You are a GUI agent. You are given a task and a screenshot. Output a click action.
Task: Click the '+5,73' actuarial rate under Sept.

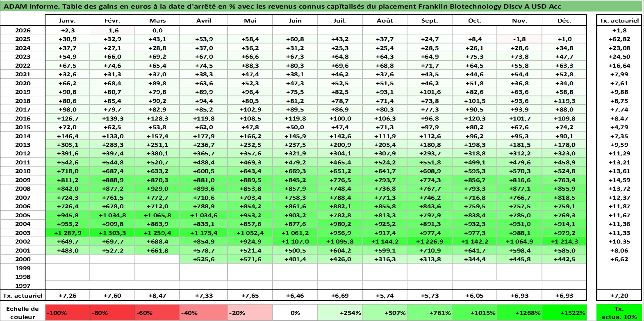tap(430, 296)
